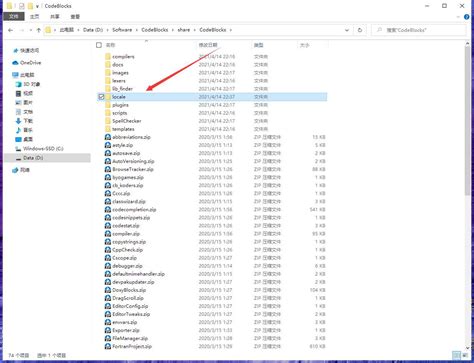Select the compilers folder icon
Image resolution: width=474 pixels, height=363 pixels.
(108, 56)
